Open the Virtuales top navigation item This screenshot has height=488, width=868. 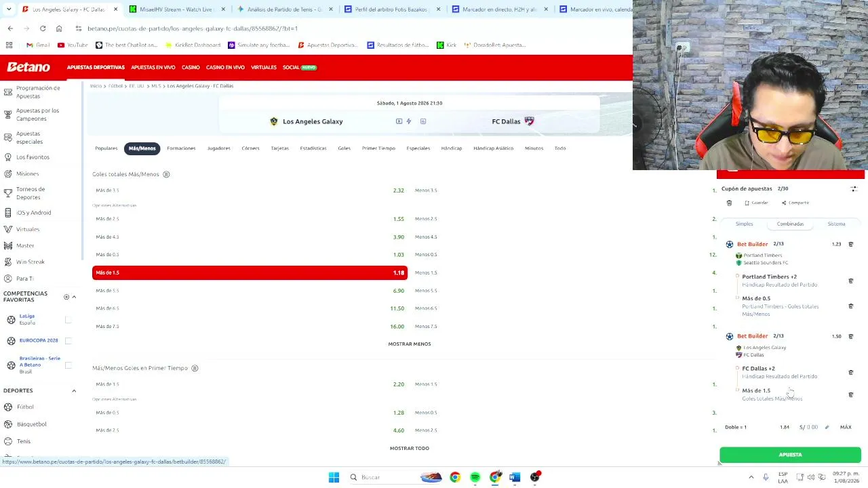coord(264,67)
